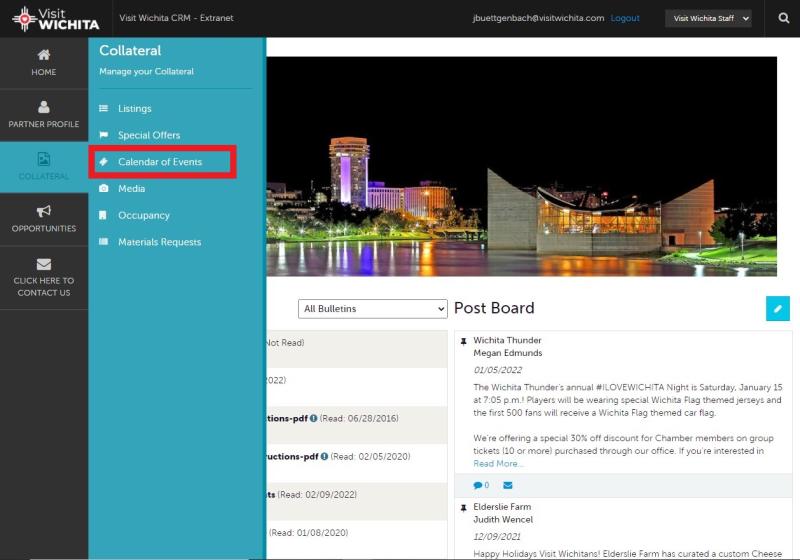Viewport: 800px width, 560px height.
Task: Click Visit Wichita CRM - Extranet title
Action: [177, 18]
